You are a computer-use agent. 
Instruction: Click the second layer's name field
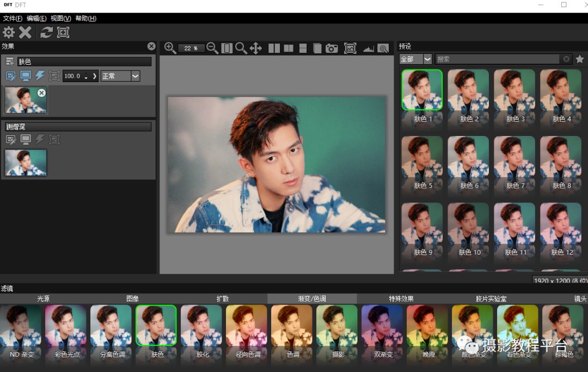point(78,127)
